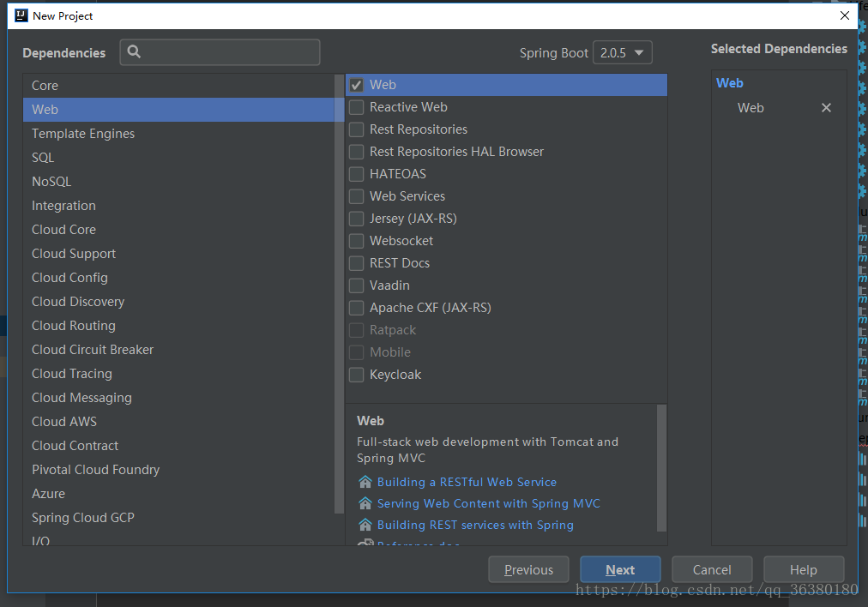Screen dimensions: 868x607
Task: Tick the Jersey (JAX-RS) checkbox
Action: [357, 219]
